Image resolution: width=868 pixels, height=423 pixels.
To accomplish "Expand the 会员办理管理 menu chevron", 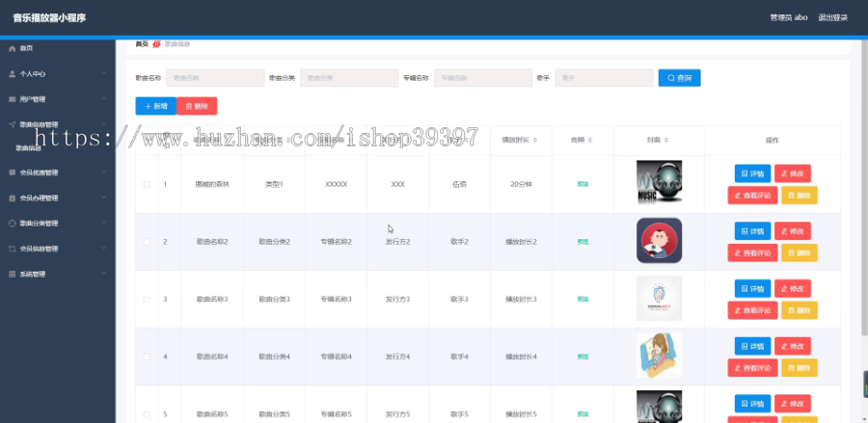I will pos(103,198).
